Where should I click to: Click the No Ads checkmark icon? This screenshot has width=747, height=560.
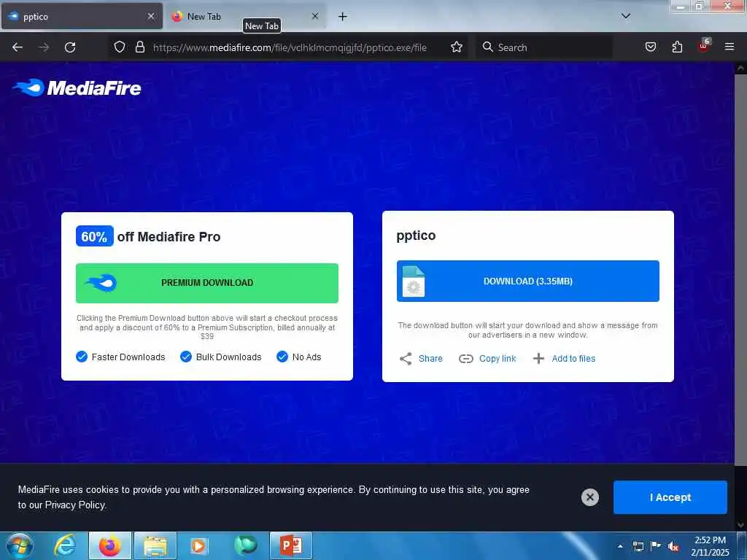(x=282, y=357)
